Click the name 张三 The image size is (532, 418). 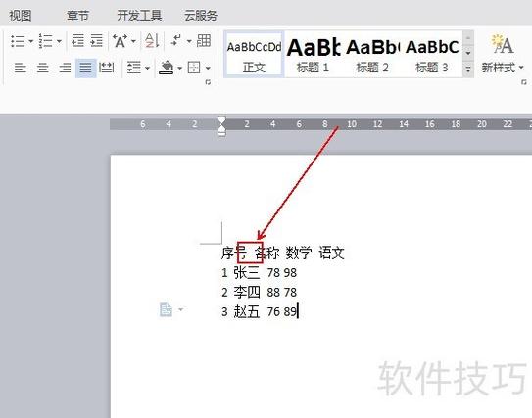point(247,272)
